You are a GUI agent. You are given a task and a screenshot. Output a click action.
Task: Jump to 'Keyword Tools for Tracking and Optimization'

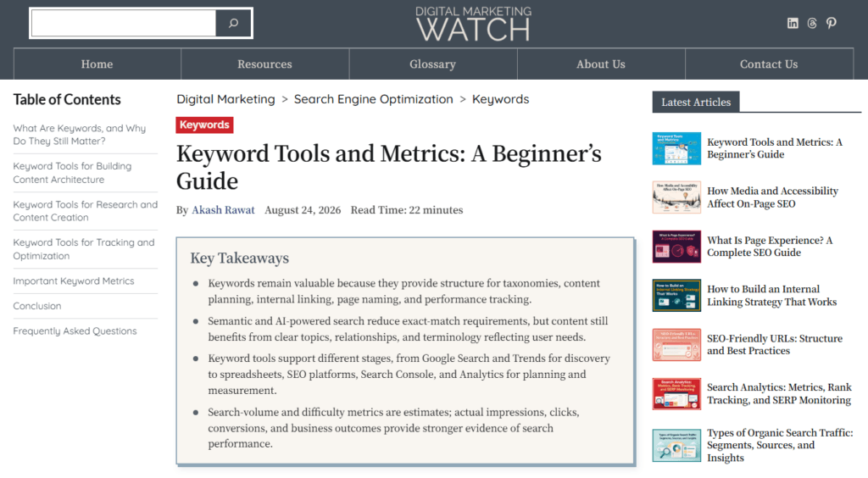[84, 249]
